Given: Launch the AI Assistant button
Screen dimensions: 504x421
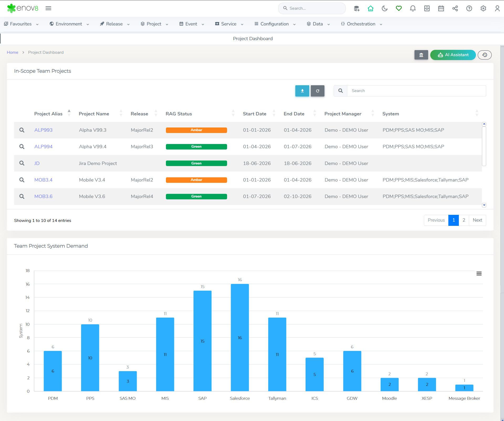Looking at the screenshot, I should 453,55.
